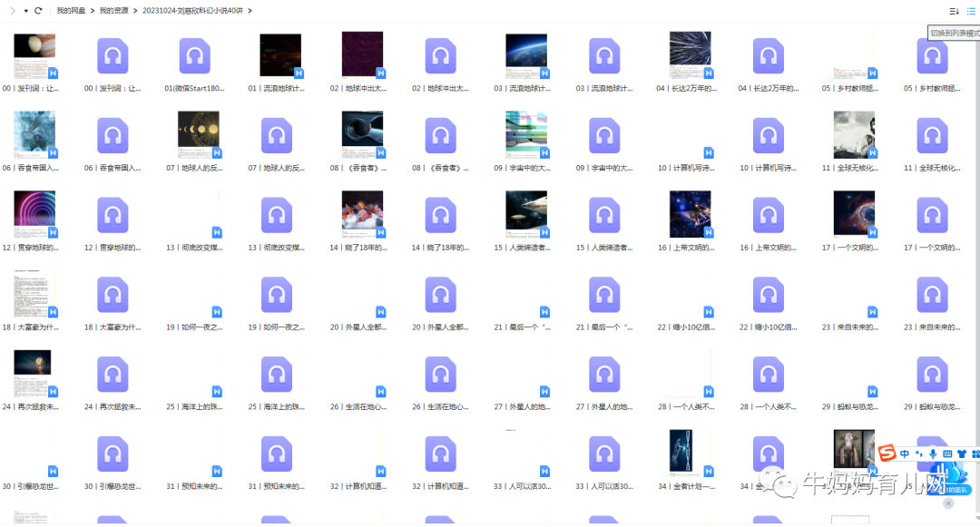Select the 11 | 全球无核化 audio file
The width and height of the screenshot is (980, 527).
coord(933,135)
